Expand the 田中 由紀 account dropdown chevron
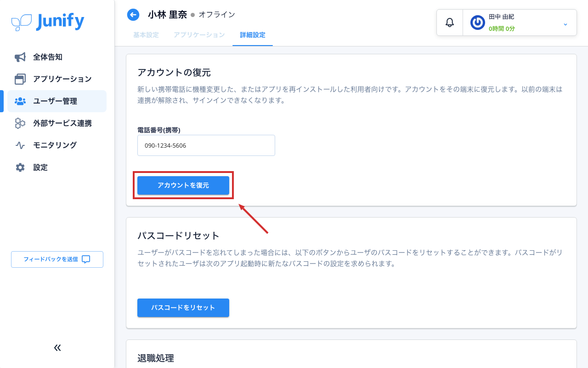 (565, 24)
